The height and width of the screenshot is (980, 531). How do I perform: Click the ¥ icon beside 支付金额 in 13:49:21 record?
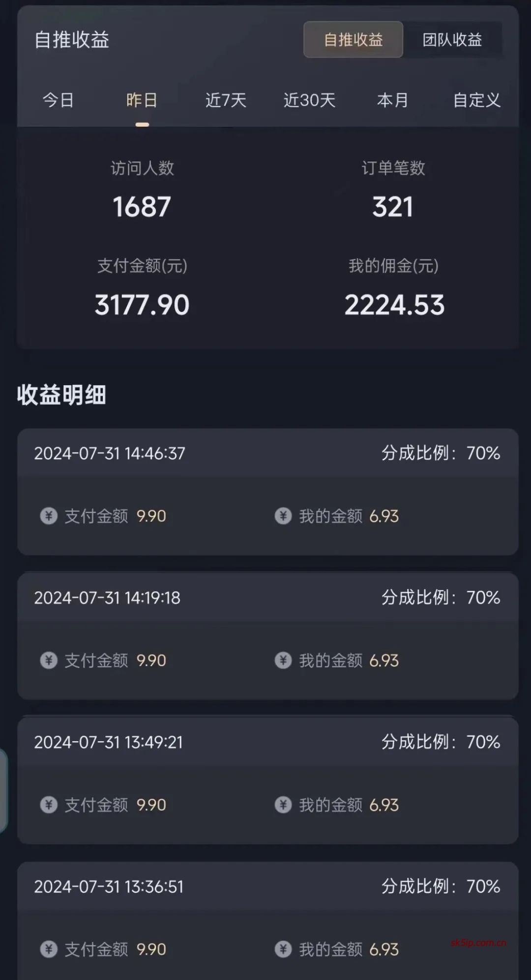[x=48, y=805]
